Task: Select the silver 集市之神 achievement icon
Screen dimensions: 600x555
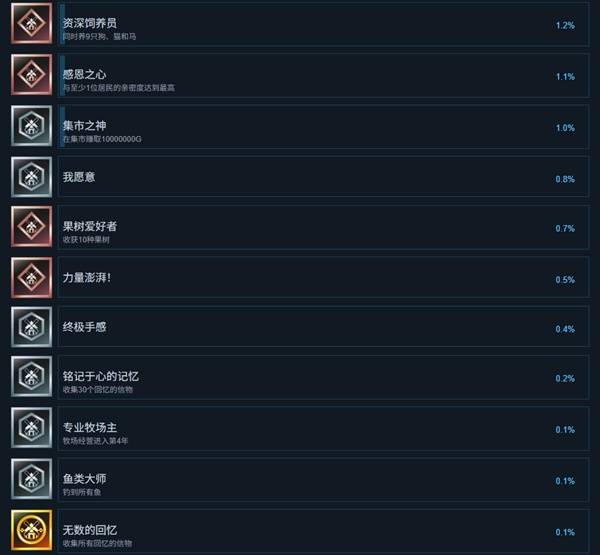Action: point(31,126)
